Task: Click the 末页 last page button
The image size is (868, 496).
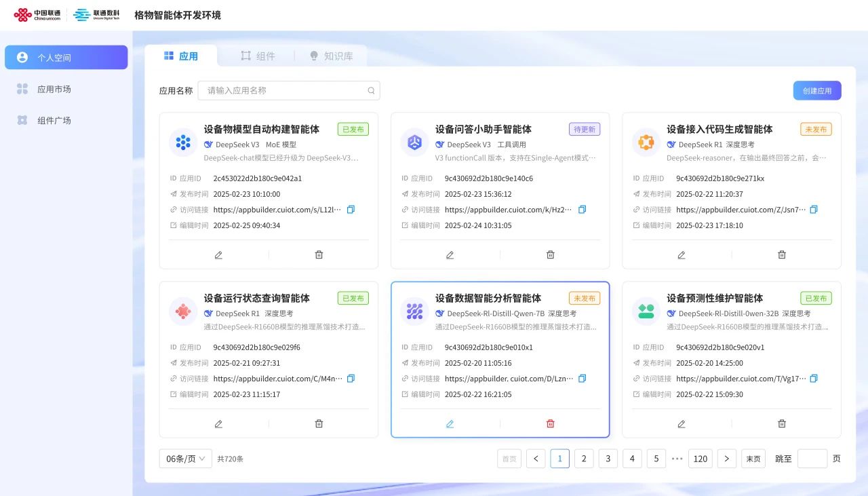Action: [x=753, y=459]
